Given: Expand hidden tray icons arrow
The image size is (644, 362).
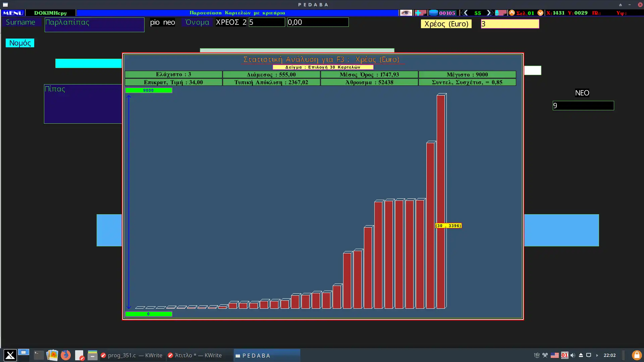Looking at the screenshot, I should pos(597,355).
